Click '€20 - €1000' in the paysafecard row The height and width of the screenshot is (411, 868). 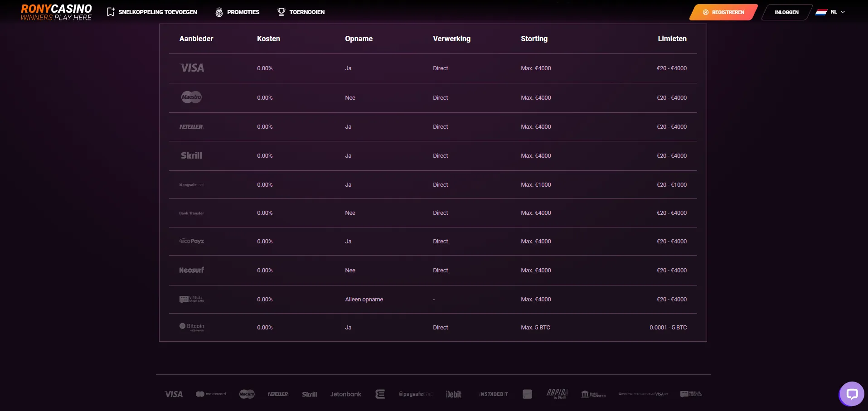[x=672, y=185]
